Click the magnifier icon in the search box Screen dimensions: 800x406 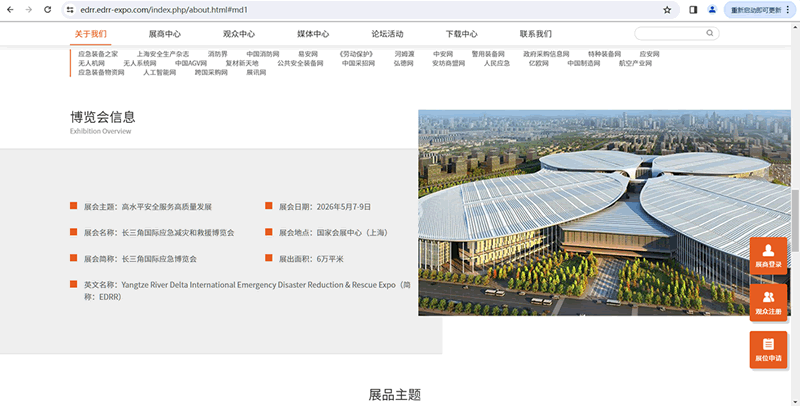click(710, 33)
